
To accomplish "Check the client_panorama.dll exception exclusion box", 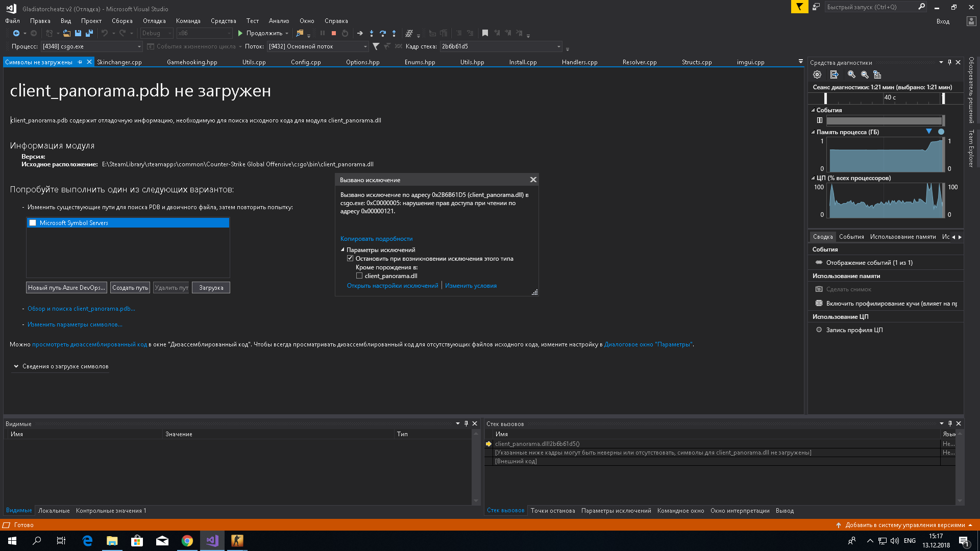I will point(359,276).
